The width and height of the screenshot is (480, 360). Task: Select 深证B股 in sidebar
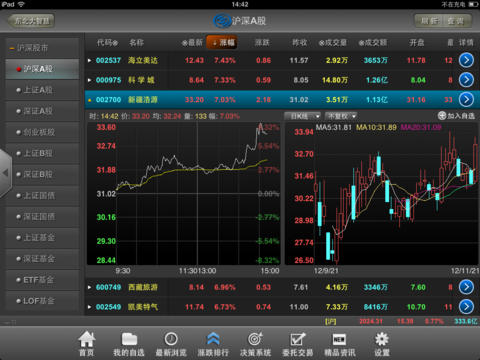tap(42, 174)
